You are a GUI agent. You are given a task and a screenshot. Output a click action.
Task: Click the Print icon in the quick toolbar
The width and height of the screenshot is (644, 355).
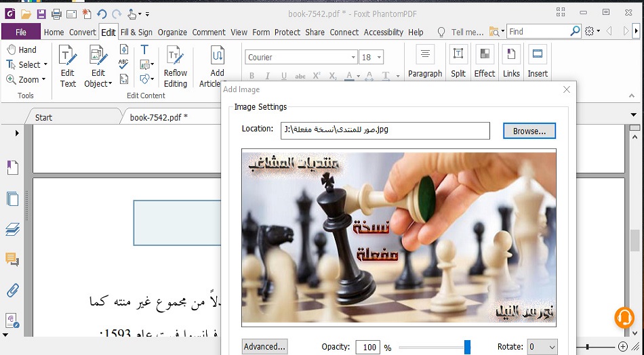[x=56, y=14]
